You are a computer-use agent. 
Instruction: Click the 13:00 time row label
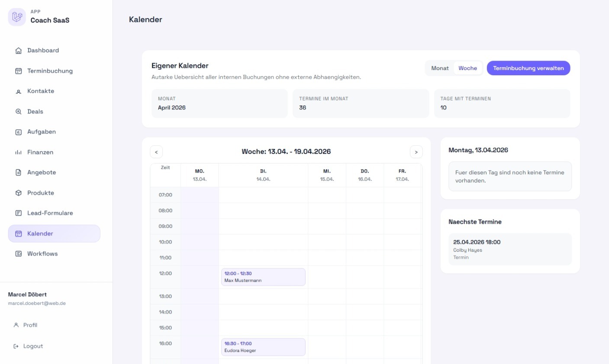(x=165, y=297)
